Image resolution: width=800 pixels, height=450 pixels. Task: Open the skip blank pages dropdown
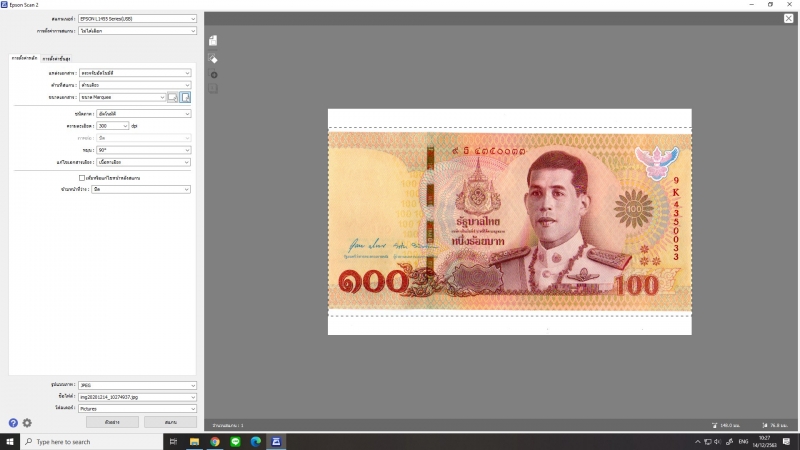141,189
